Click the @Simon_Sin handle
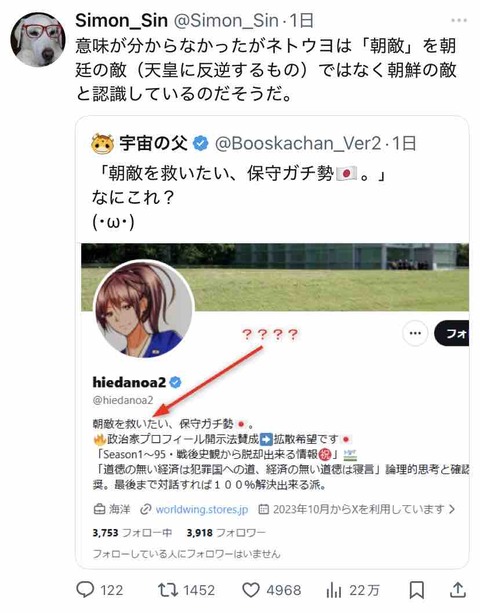This screenshot has height=613, width=480. click(x=226, y=20)
